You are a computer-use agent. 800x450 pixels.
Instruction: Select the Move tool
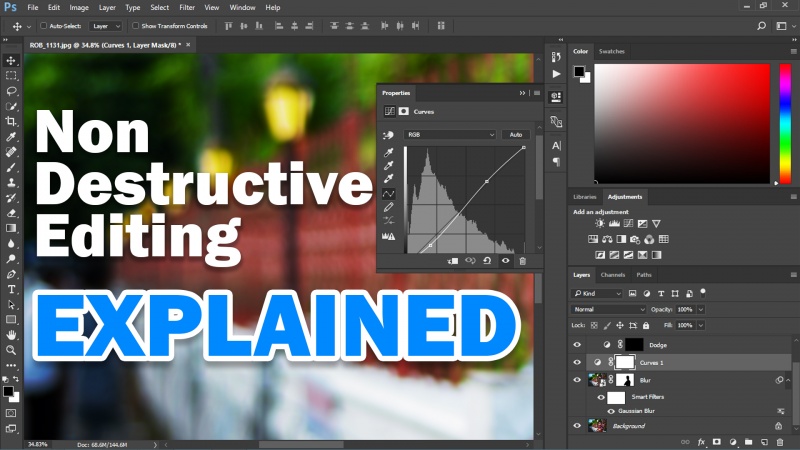(x=11, y=60)
